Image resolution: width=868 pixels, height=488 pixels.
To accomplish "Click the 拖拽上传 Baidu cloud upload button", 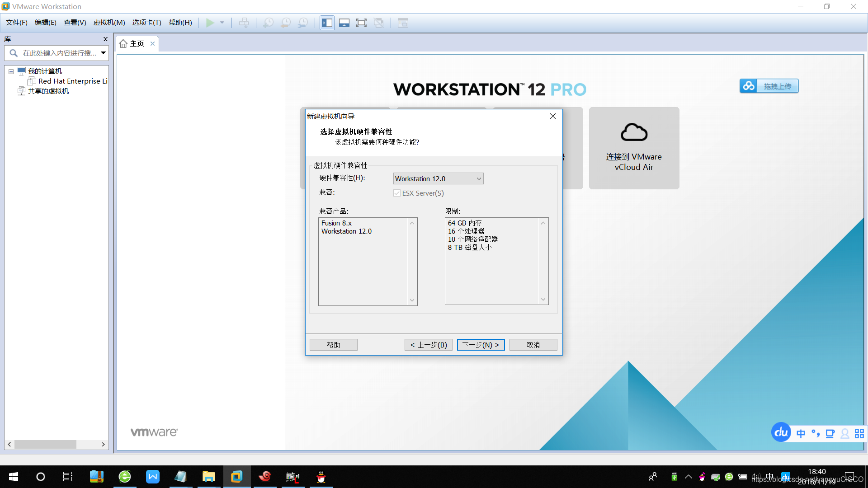I will 769,86.
